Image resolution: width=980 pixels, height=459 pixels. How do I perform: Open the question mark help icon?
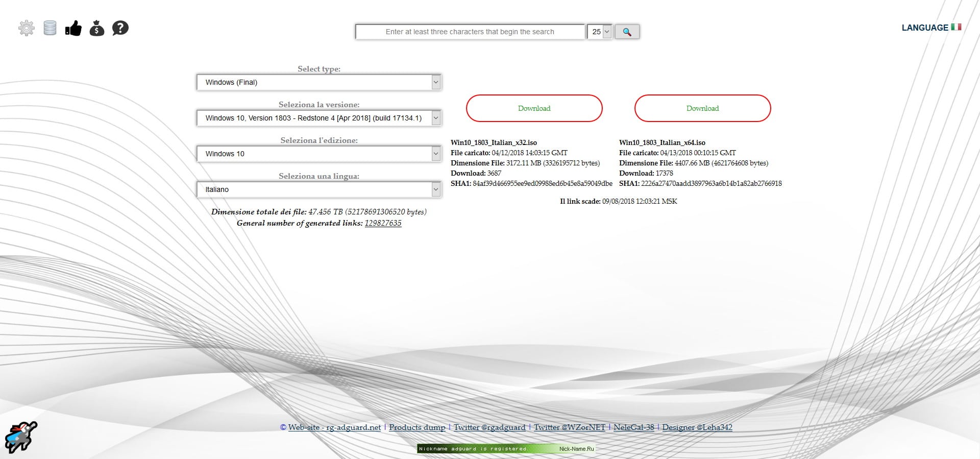pyautogui.click(x=120, y=28)
